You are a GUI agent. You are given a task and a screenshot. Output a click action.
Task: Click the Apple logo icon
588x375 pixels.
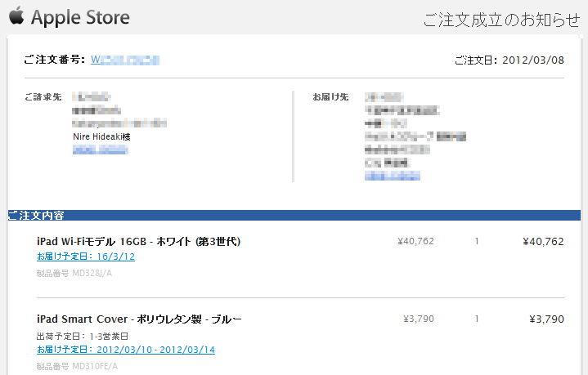click(x=16, y=16)
